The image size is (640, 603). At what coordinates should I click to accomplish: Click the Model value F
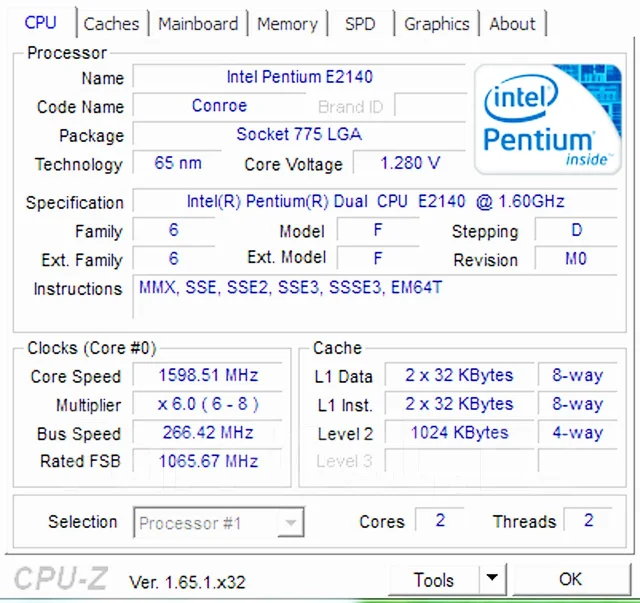pos(378,230)
